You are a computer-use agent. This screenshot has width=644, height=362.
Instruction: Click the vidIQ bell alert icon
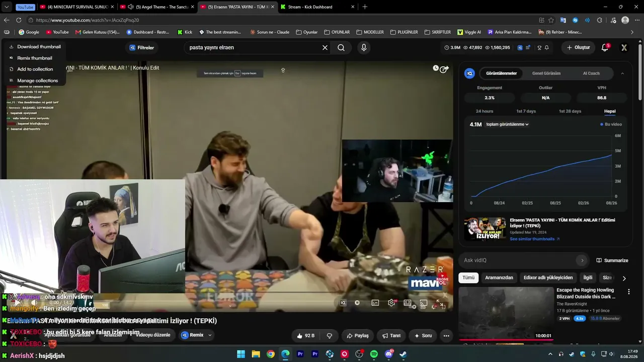pyautogui.click(x=546, y=47)
